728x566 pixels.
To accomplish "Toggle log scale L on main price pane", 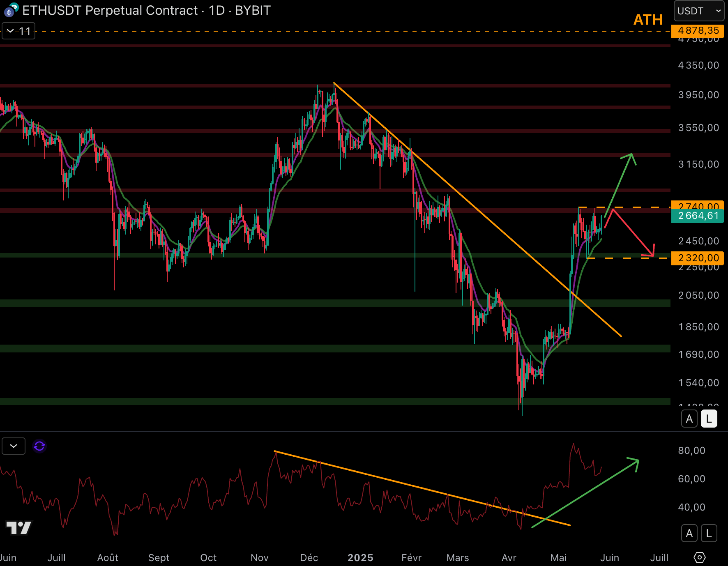I will click(709, 419).
